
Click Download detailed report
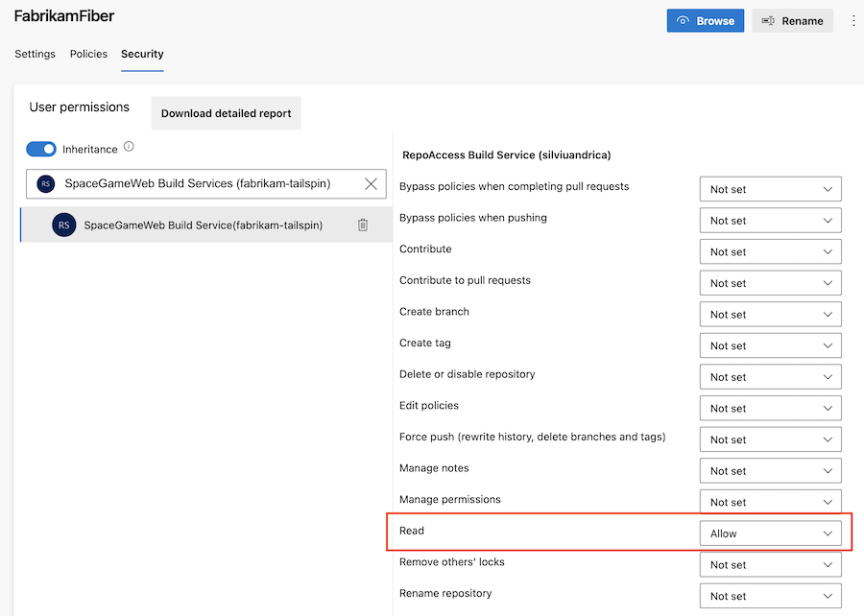pyautogui.click(x=226, y=112)
